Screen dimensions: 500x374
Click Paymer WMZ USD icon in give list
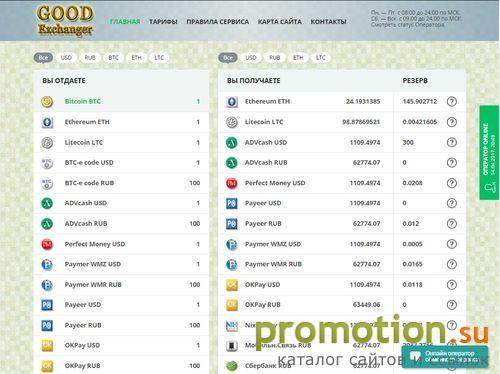(47, 264)
